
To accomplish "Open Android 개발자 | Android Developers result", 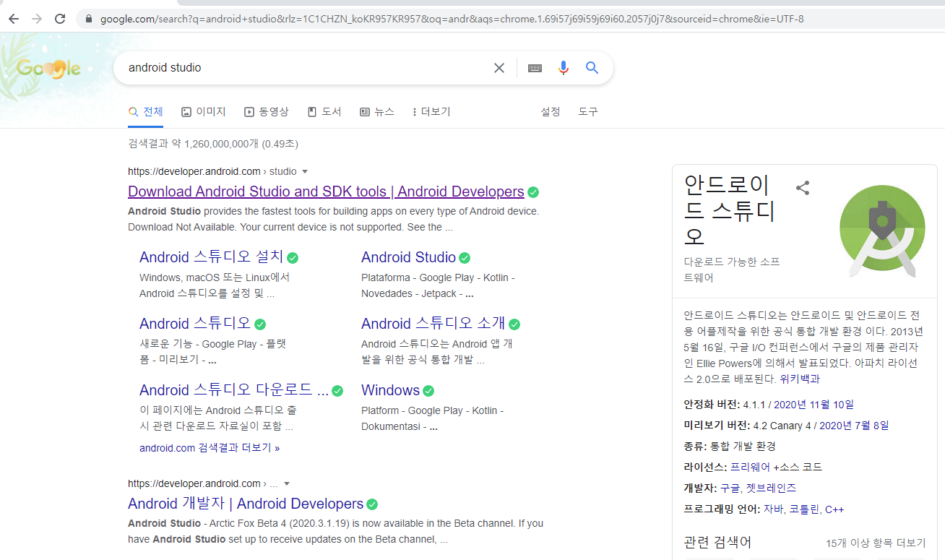I will (246, 504).
